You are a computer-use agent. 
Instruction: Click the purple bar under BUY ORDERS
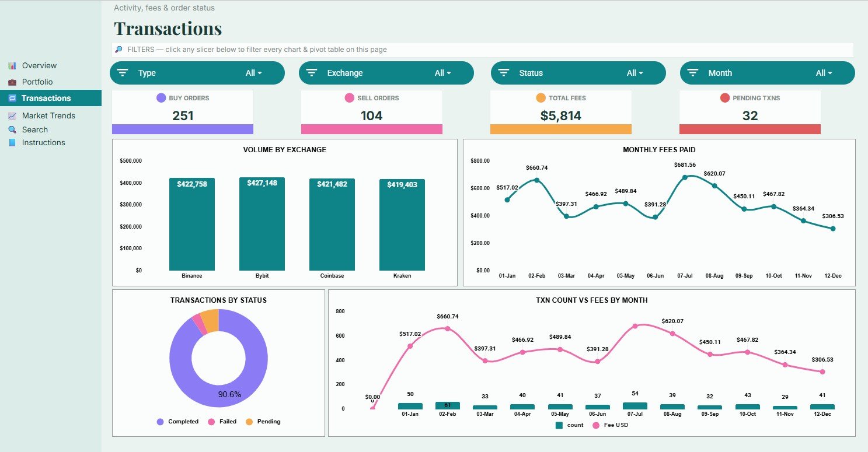183,129
